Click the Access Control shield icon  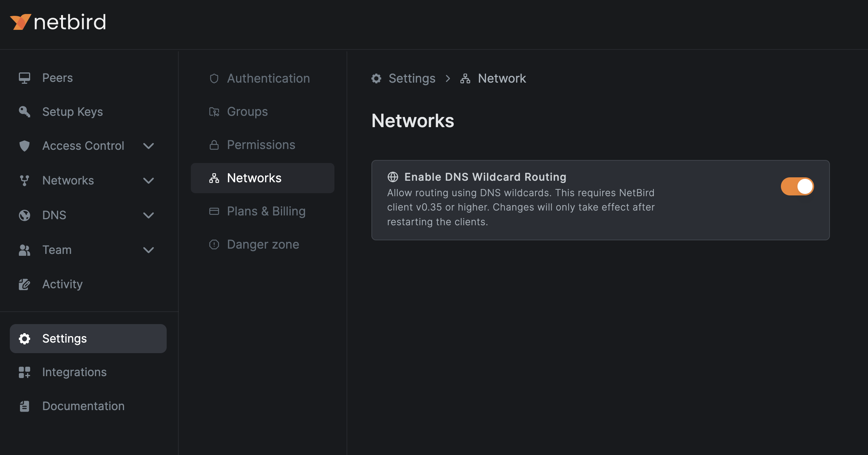(25, 146)
